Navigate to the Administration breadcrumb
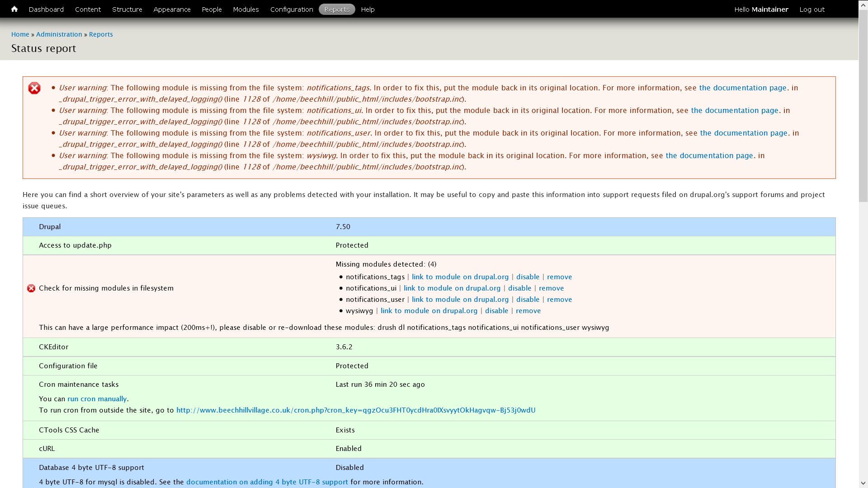Image resolution: width=868 pixels, height=488 pixels. pyautogui.click(x=59, y=34)
